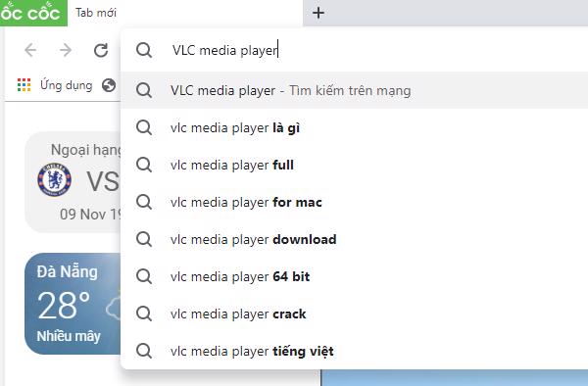The image size is (588, 386).
Task: Choose suggestion "vlc media player full"
Action: click(x=355, y=165)
